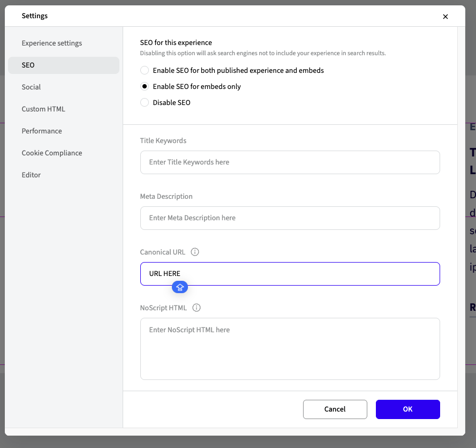Focus the Title Keywords input field
Screen dimensions: 476x448
coord(290,162)
